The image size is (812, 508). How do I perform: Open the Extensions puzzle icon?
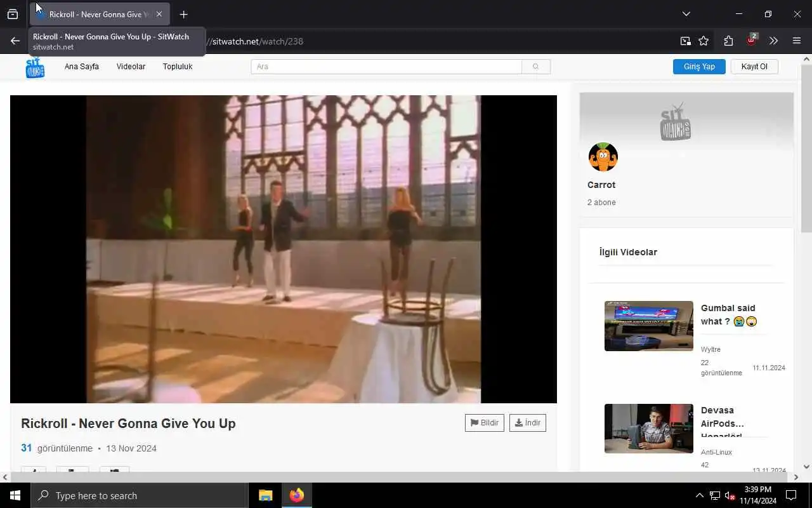[x=728, y=41]
